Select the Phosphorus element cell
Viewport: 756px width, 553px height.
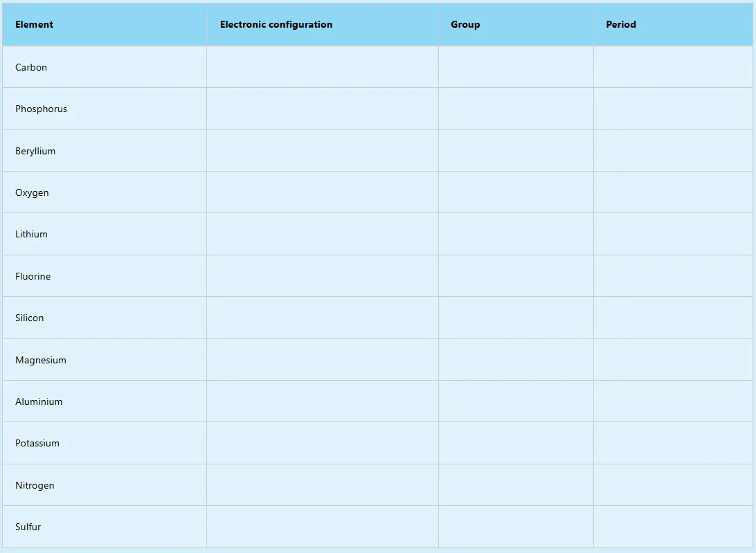click(105, 109)
